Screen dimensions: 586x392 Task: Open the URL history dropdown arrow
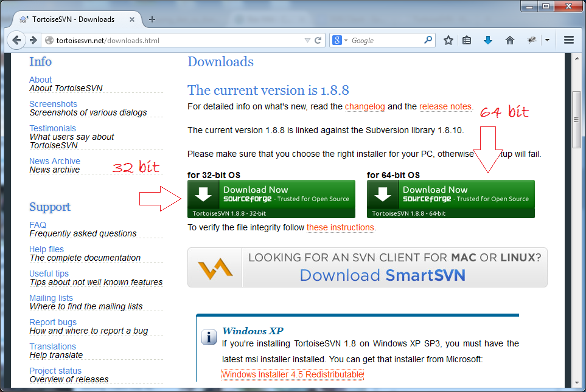(x=307, y=40)
